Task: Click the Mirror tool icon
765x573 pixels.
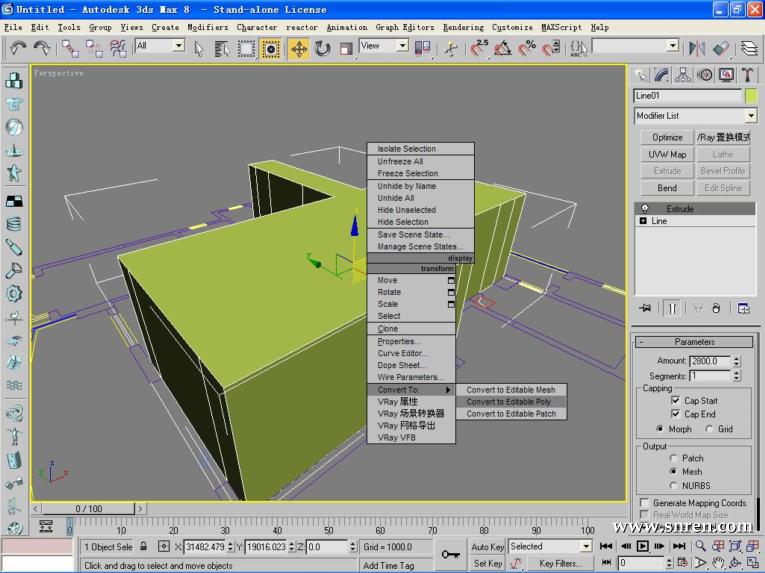Action: pyautogui.click(x=699, y=48)
